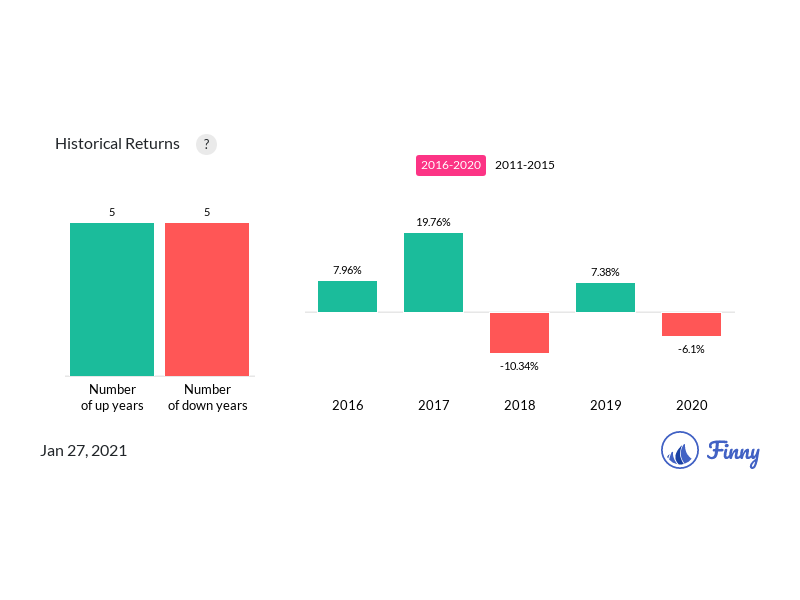Click the 2017 green return bar

433,272
